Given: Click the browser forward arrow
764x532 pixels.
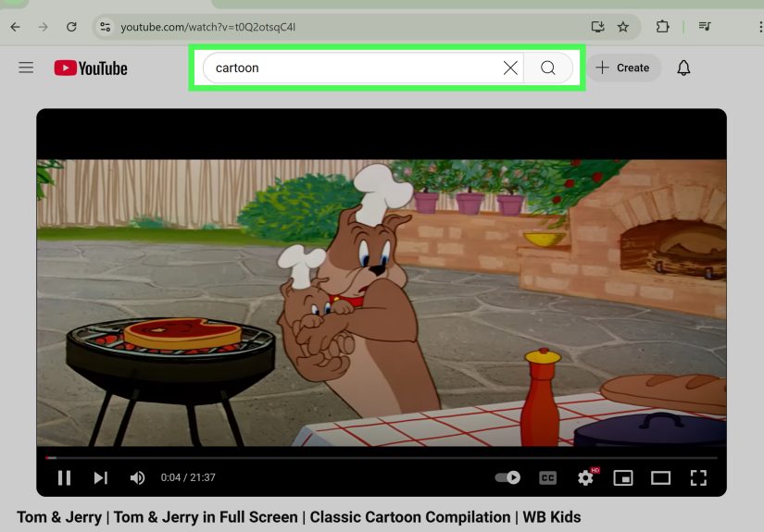Looking at the screenshot, I should click(44, 27).
